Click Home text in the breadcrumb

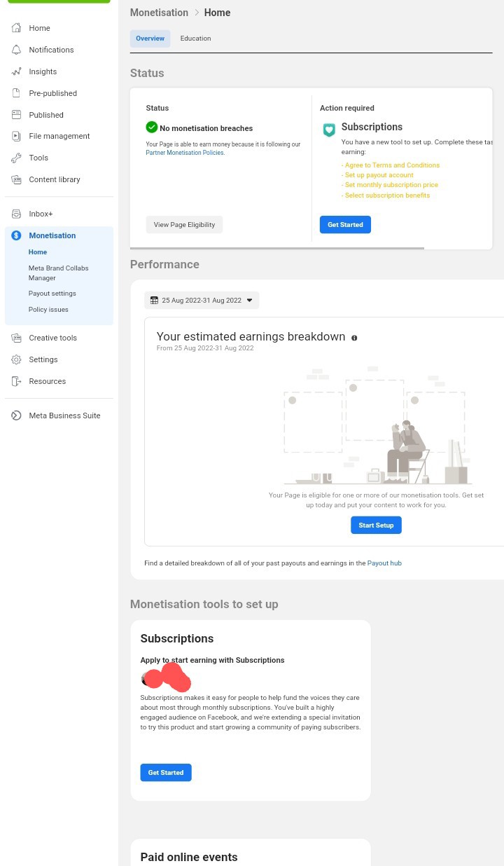[x=217, y=13]
